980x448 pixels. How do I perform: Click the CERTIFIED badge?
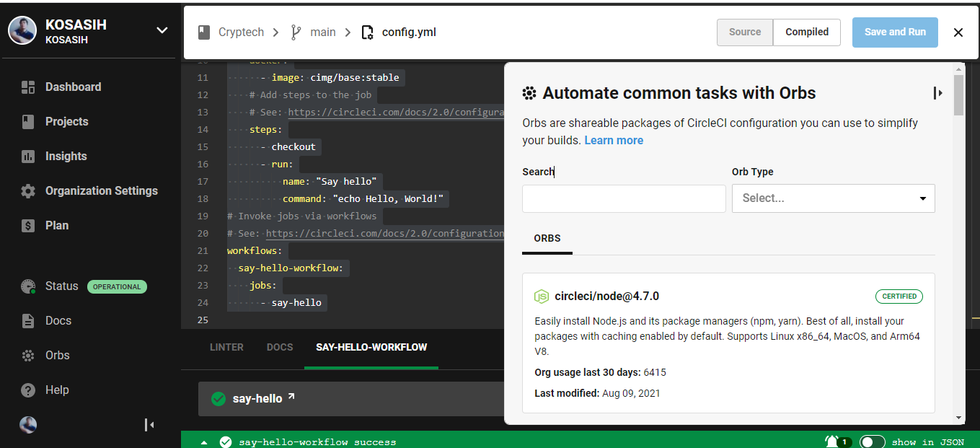point(899,297)
